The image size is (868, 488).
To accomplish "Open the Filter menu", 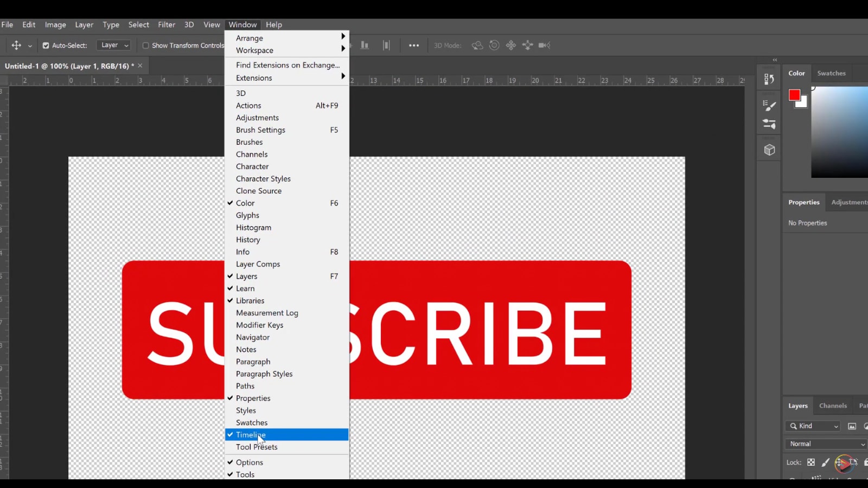I will (x=167, y=25).
